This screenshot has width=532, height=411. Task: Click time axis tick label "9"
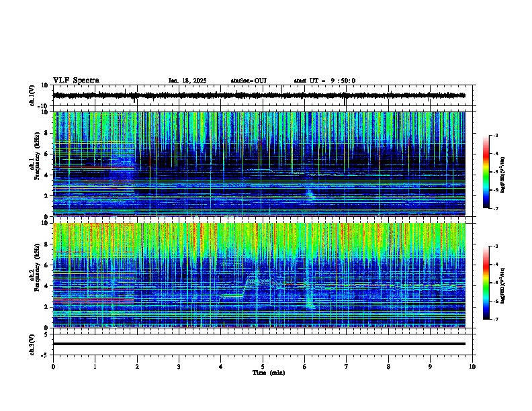[430, 367]
